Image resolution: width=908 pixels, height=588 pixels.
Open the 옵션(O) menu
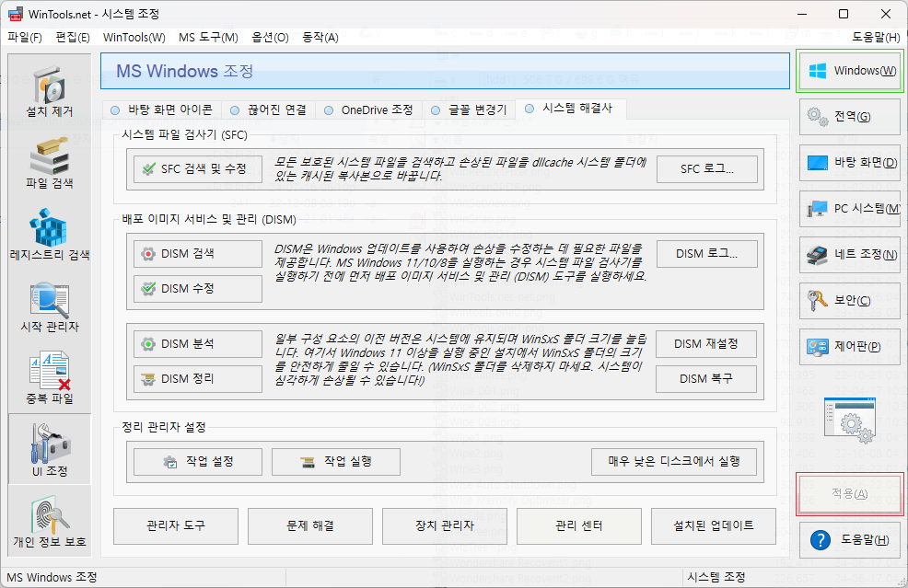click(270, 38)
